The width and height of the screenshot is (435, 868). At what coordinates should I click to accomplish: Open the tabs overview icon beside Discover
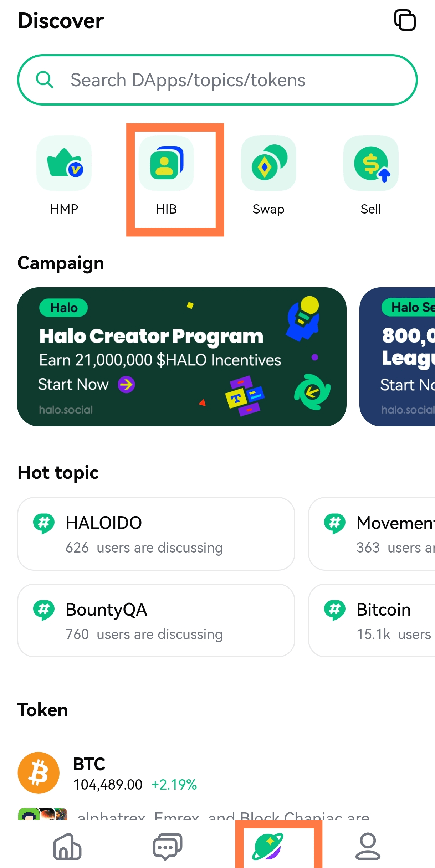pos(405,20)
